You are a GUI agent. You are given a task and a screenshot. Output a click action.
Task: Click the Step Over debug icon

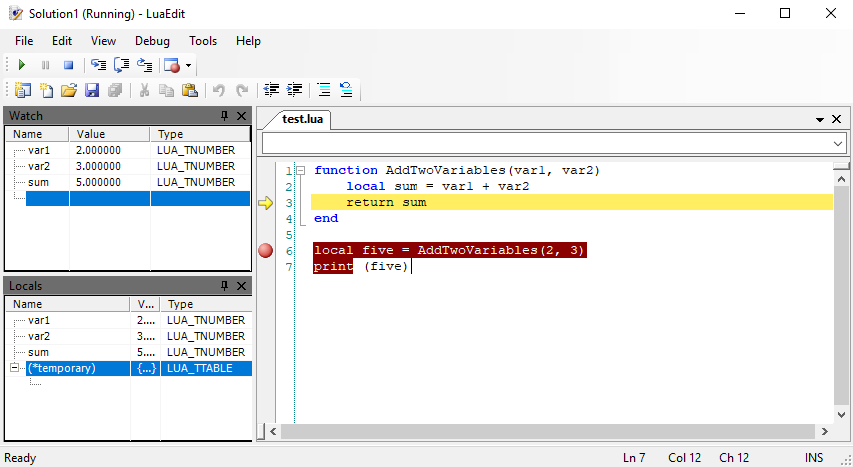(x=121, y=65)
